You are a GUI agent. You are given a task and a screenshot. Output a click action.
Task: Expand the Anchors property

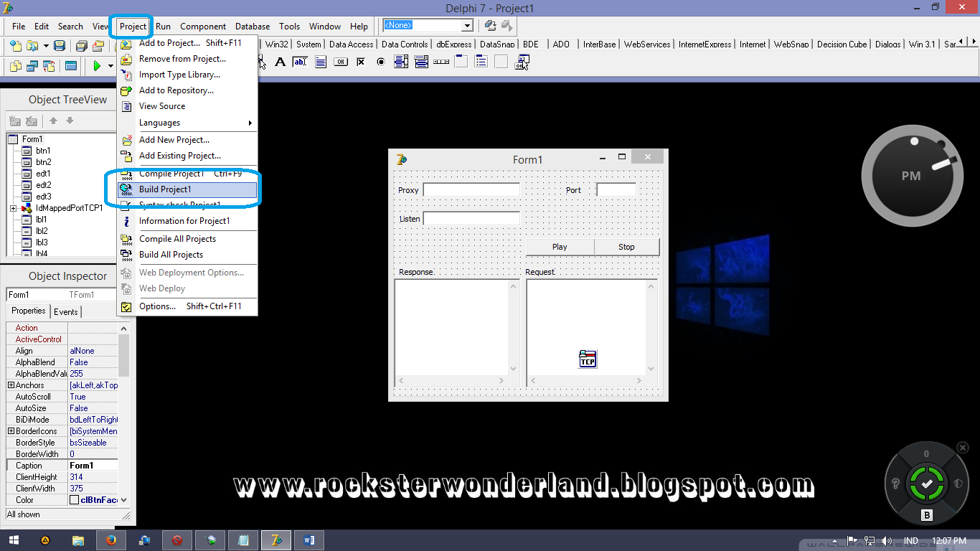coord(11,385)
